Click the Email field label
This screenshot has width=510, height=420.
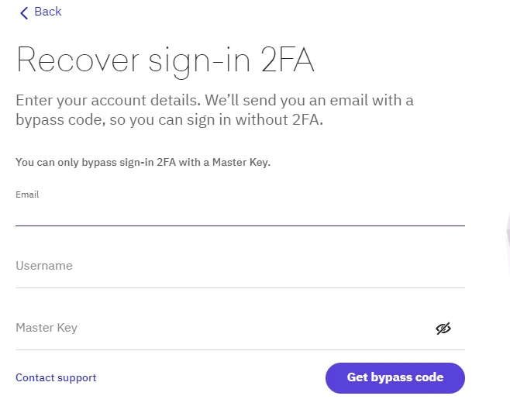(27, 195)
